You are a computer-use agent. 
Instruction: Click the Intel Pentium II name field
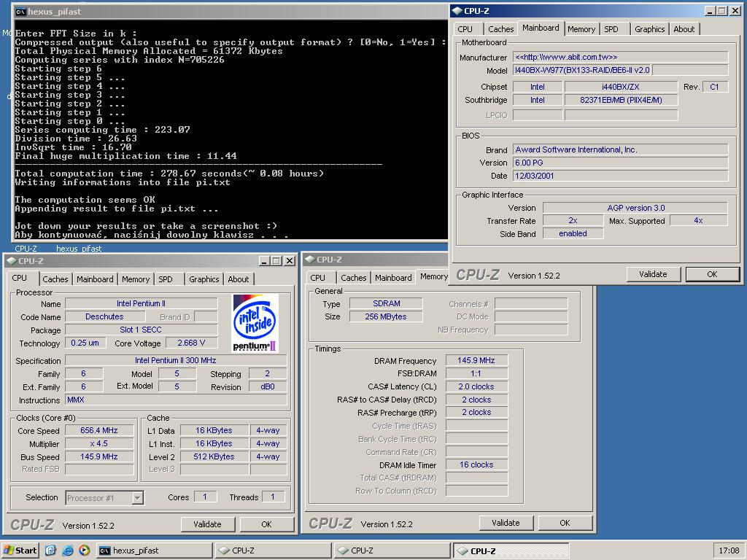click(x=141, y=303)
